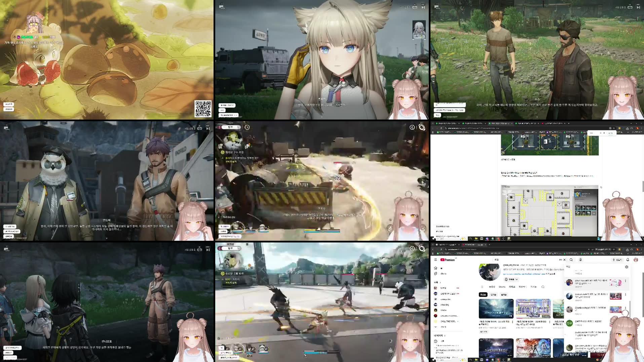Open a comment's three-dot options menu
This screenshot has width=644, height=362.
point(626,281)
